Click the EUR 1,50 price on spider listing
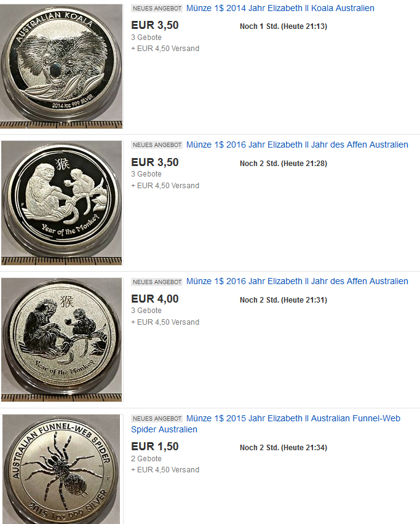Viewport: 420px width, 524px height. (155, 447)
